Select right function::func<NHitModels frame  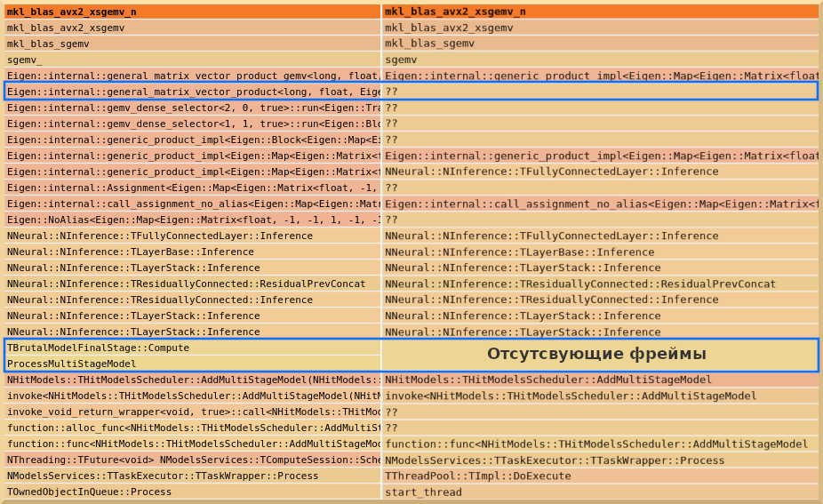click(600, 444)
